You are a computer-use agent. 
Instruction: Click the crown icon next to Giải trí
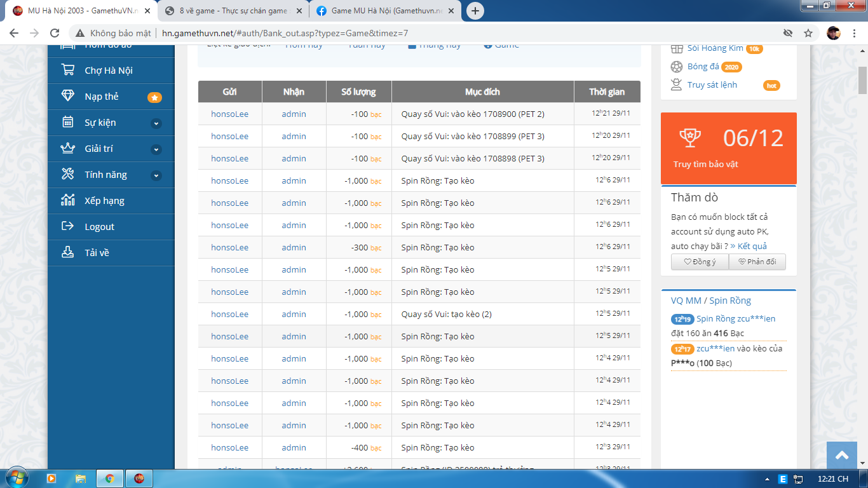pyautogui.click(x=67, y=149)
